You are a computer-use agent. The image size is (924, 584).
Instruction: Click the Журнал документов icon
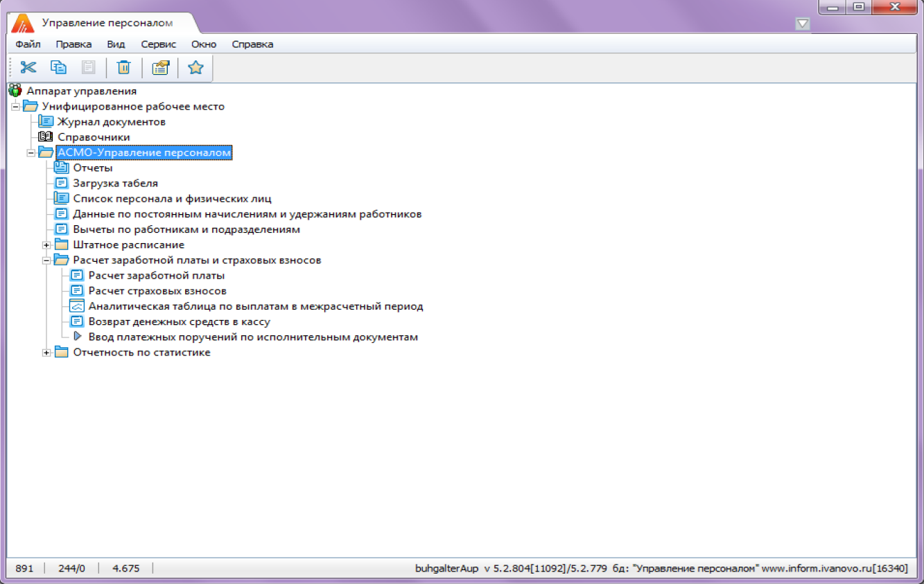(x=46, y=121)
